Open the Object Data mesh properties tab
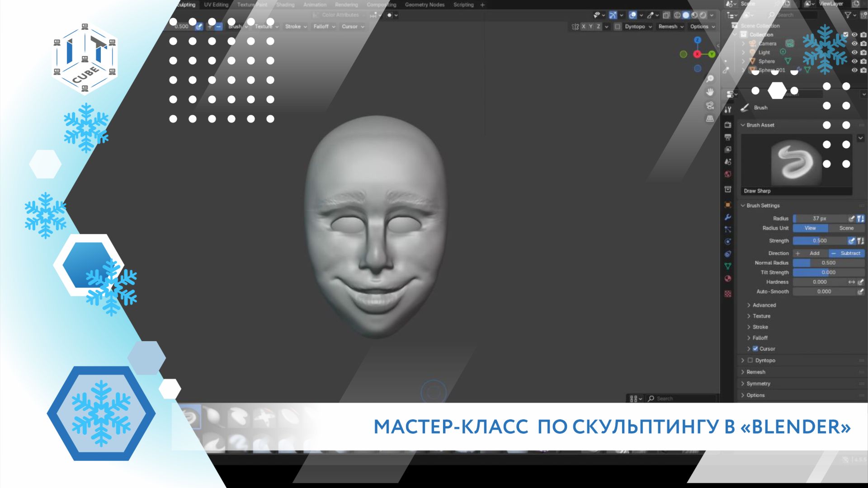The width and height of the screenshot is (868, 488). coord(727,267)
